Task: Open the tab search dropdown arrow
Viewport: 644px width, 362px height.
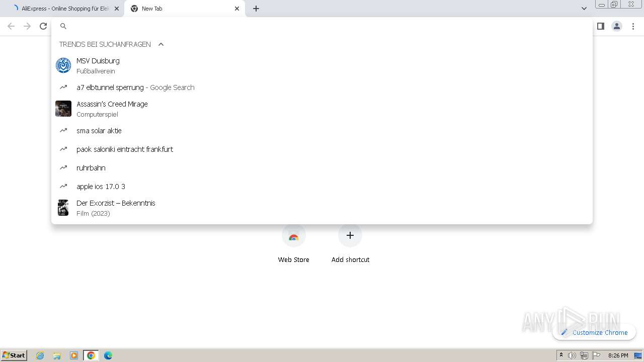Action: point(584,9)
